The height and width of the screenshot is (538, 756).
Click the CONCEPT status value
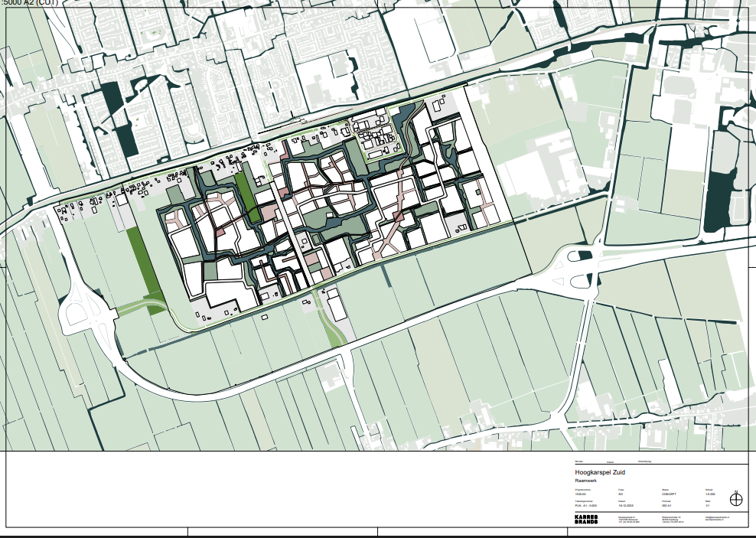point(670,494)
